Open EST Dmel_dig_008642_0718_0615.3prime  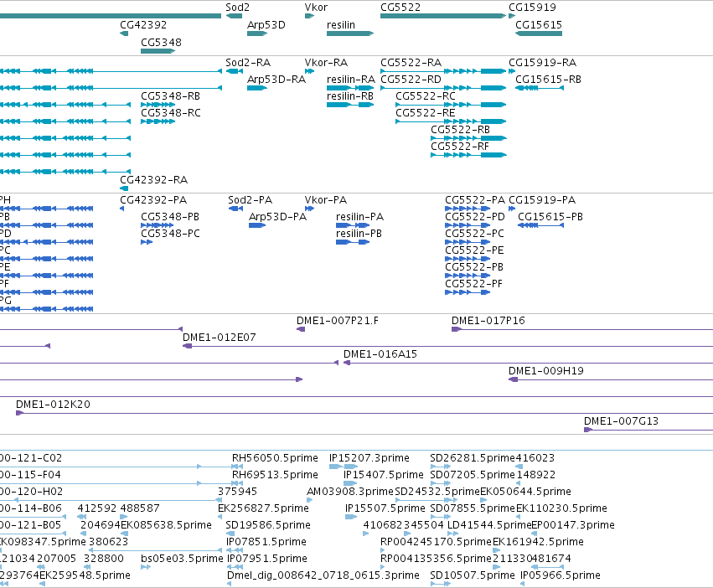coord(323,575)
